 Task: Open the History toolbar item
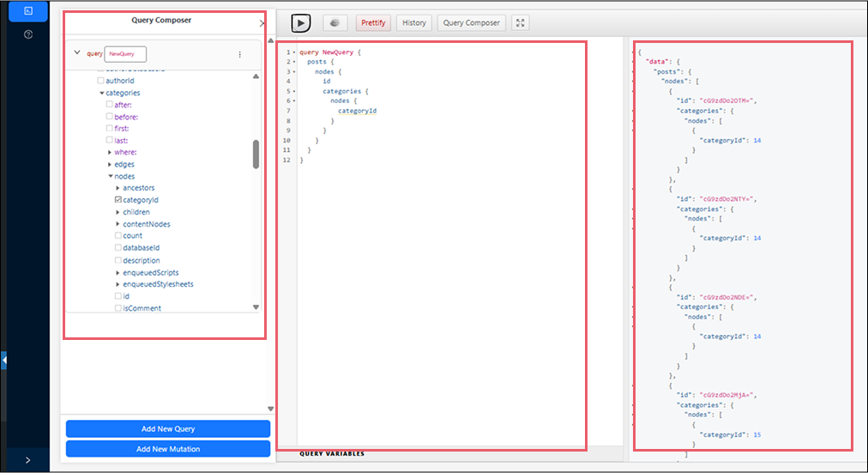coord(413,23)
